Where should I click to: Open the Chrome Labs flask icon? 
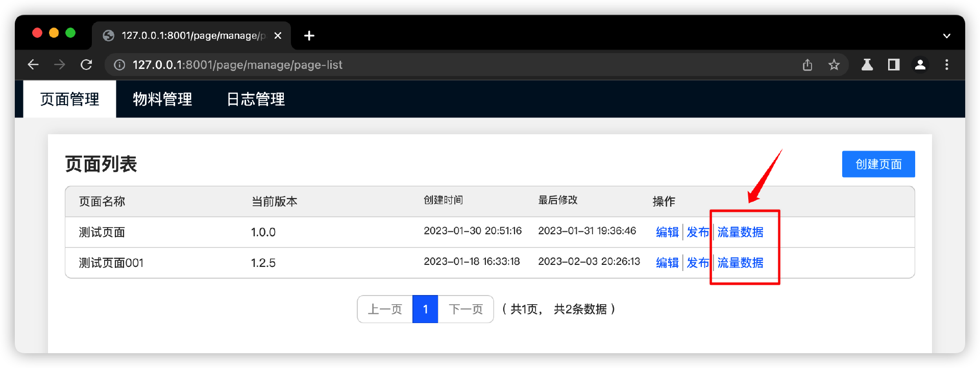867,65
